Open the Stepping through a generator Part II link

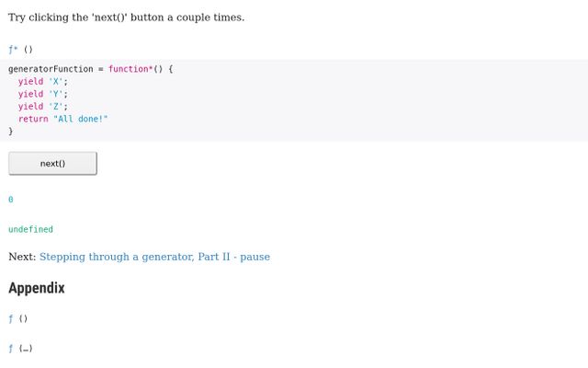click(x=154, y=257)
